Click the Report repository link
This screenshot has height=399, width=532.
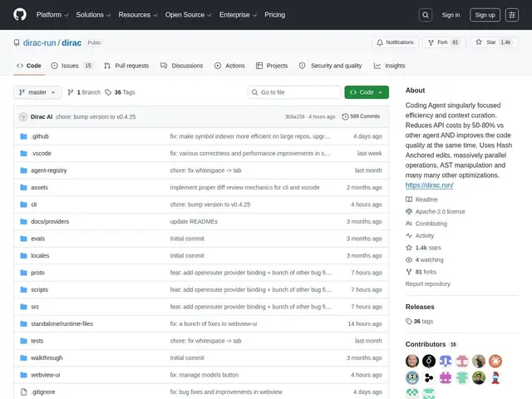coord(428,284)
